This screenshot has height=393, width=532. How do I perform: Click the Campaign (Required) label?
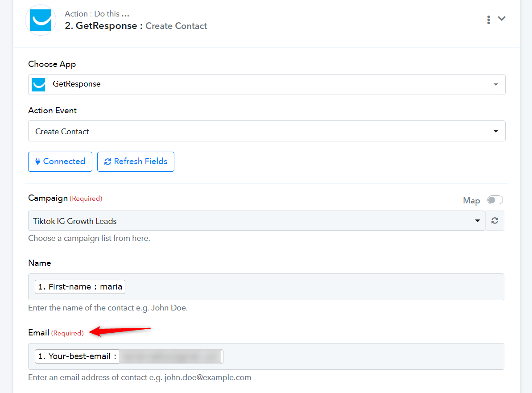click(x=65, y=198)
